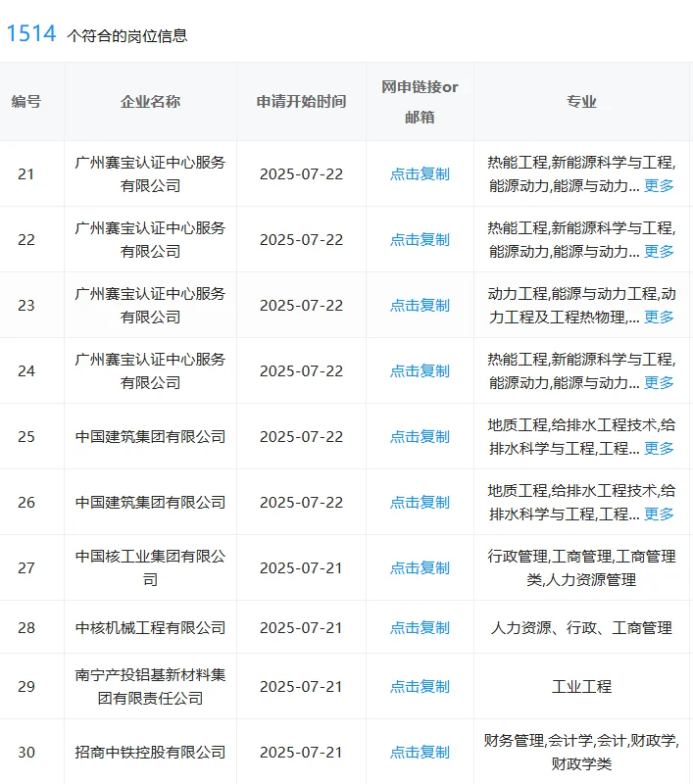The height and width of the screenshot is (784, 693).
Task: Copy application link for row 25
Action: coord(420,436)
